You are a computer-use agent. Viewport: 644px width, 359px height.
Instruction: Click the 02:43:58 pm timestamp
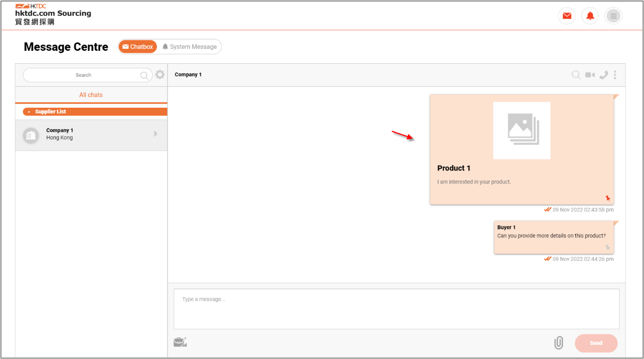pos(583,210)
